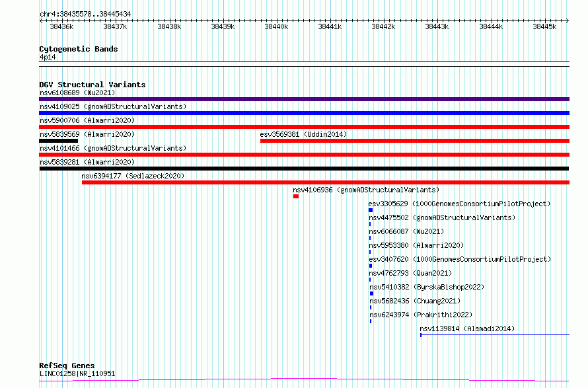Open nsv5839281 (Almarri2020) label
Screen dimensions: 588x388
pyautogui.click(x=87, y=162)
